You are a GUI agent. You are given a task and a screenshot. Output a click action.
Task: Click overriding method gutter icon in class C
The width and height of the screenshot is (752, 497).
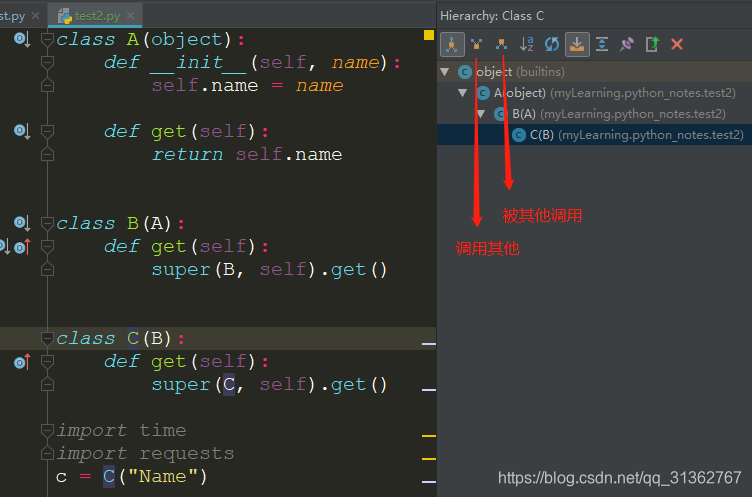coord(21,362)
